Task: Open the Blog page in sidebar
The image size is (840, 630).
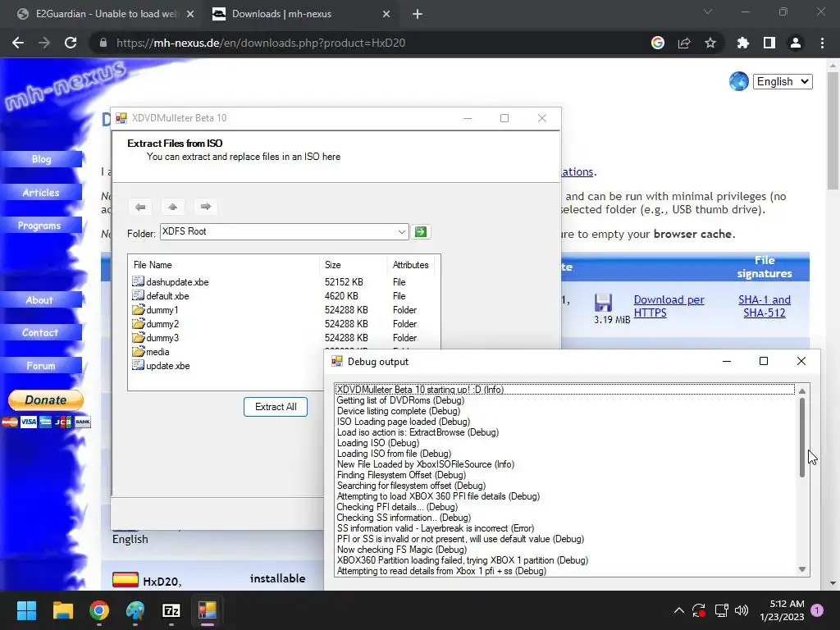Action: [x=41, y=159]
